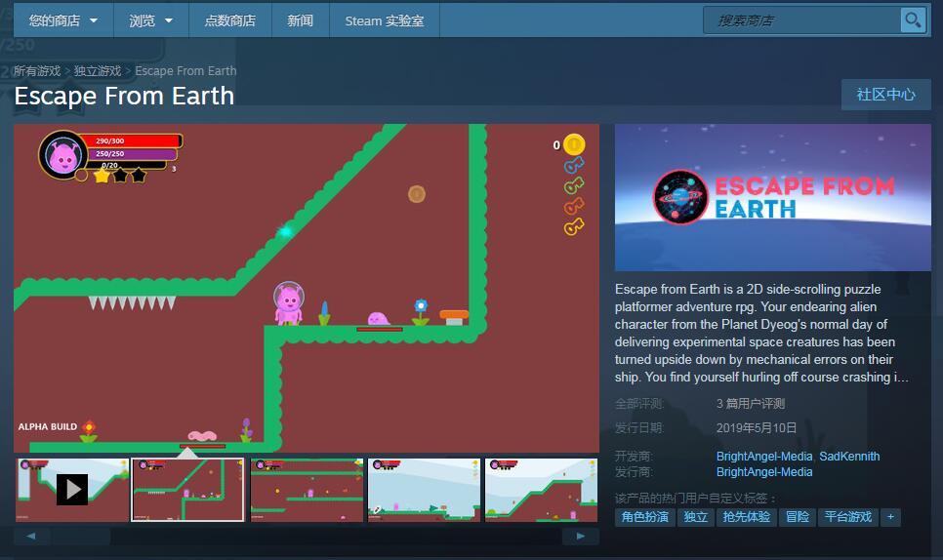Select the fifth thumbnail with green slope
Viewport: 943px width, 560px height.
point(541,490)
